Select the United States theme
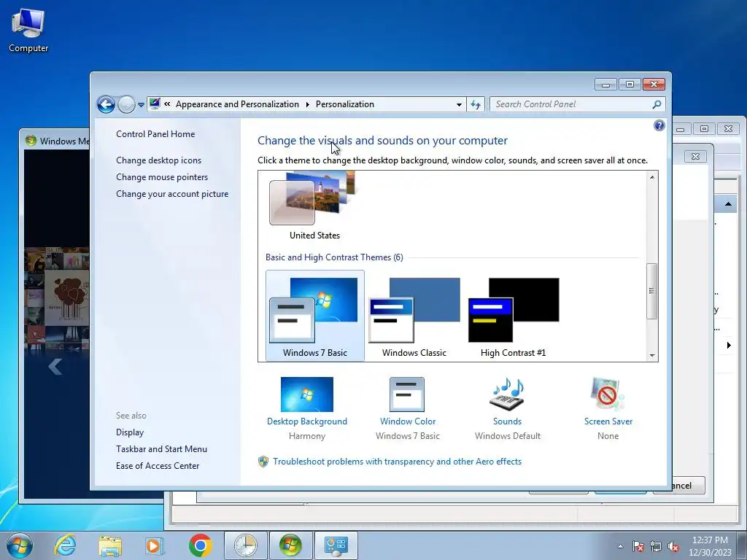 [314, 206]
